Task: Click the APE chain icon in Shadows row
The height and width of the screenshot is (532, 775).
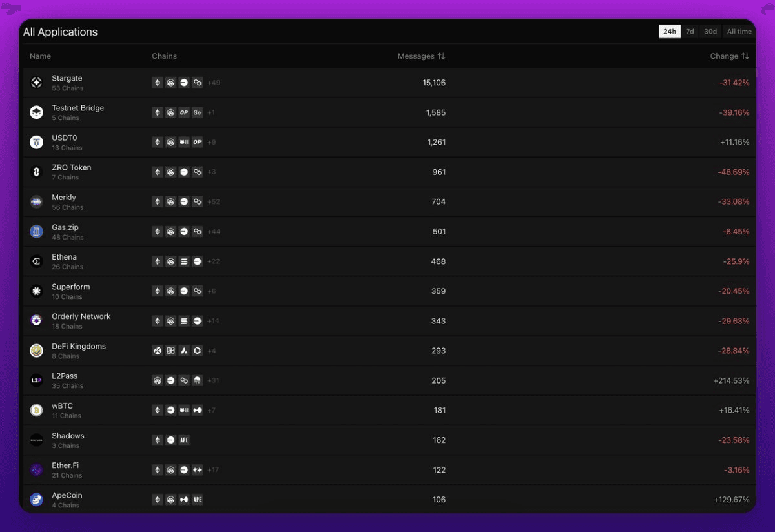Action: [x=184, y=440]
